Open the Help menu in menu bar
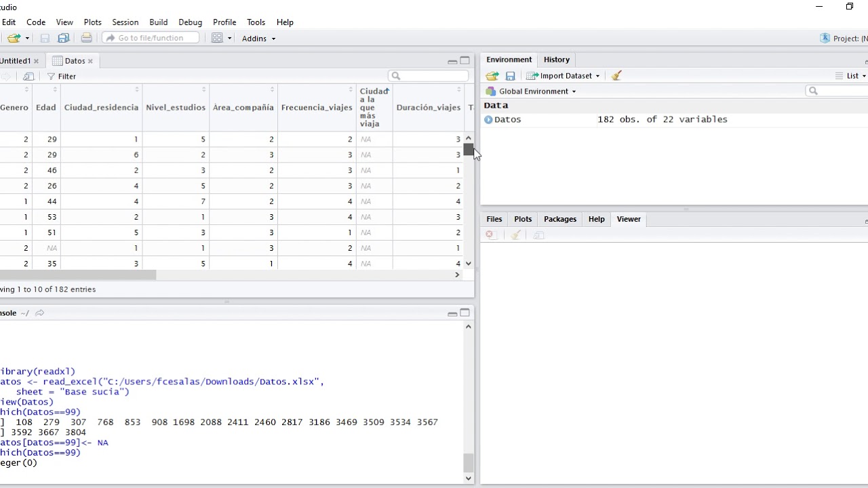The image size is (868, 488). pos(285,22)
